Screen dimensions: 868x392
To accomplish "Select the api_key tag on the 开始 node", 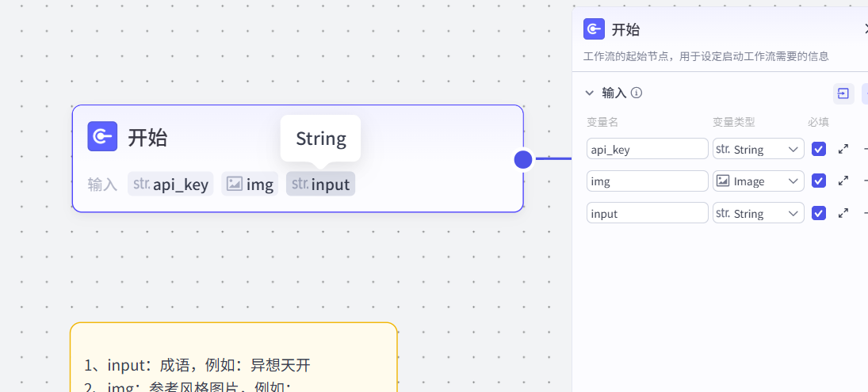I will (x=170, y=185).
